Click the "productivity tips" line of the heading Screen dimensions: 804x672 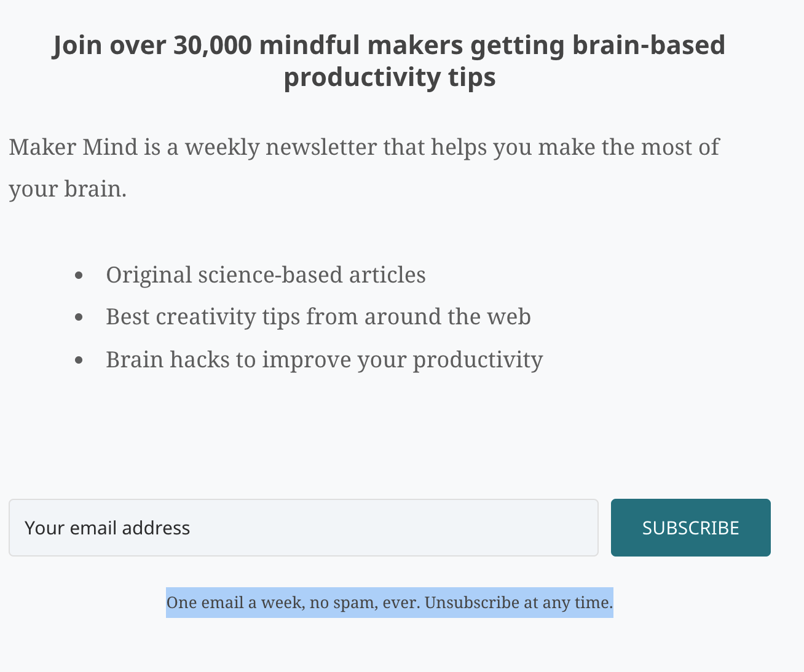[x=389, y=77]
